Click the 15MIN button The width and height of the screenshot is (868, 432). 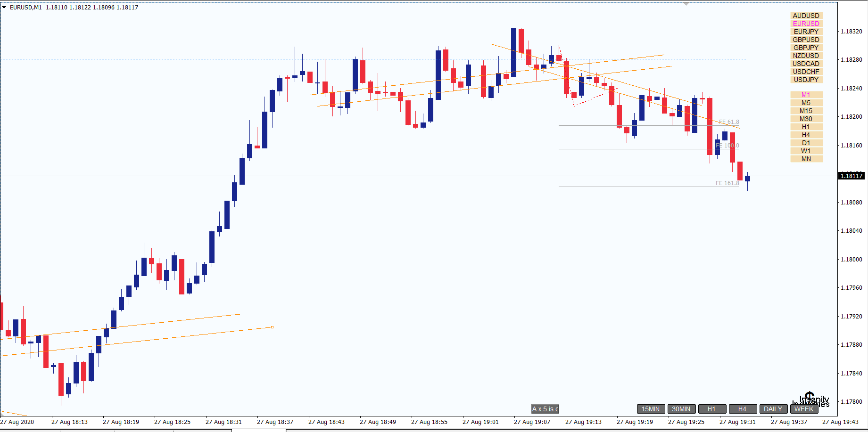[651, 409]
